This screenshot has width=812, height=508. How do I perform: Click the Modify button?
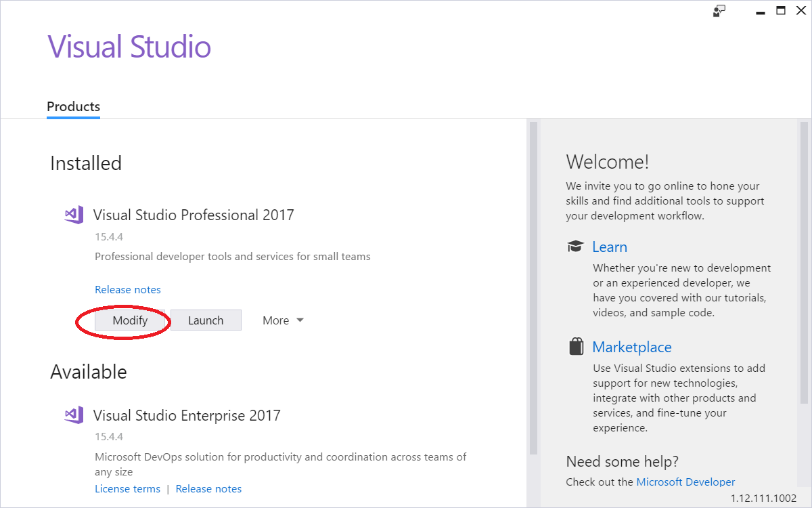pyautogui.click(x=130, y=320)
